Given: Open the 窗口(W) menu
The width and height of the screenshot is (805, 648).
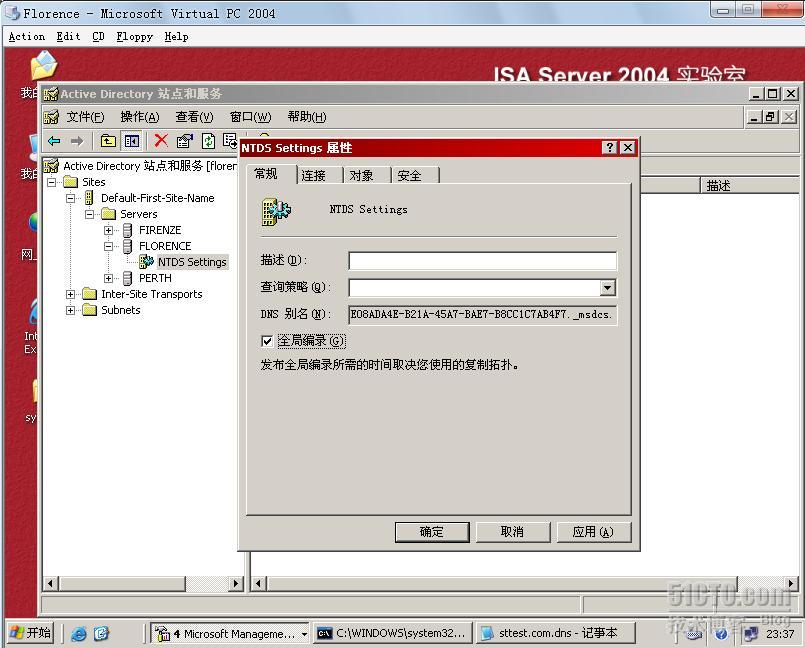Looking at the screenshot, I should 250,117.
